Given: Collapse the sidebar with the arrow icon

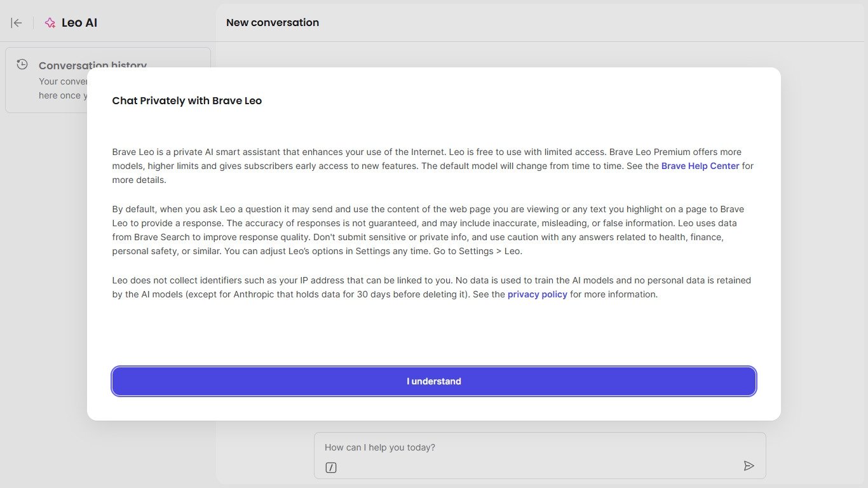Looking at the screenshot, I should [x=17, y=23].
